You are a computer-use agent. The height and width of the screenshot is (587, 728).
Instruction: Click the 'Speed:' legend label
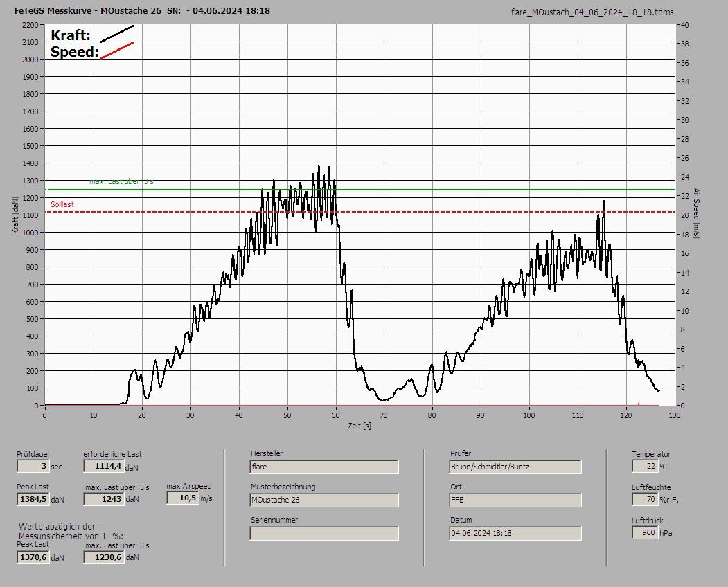tap(74, 52)
